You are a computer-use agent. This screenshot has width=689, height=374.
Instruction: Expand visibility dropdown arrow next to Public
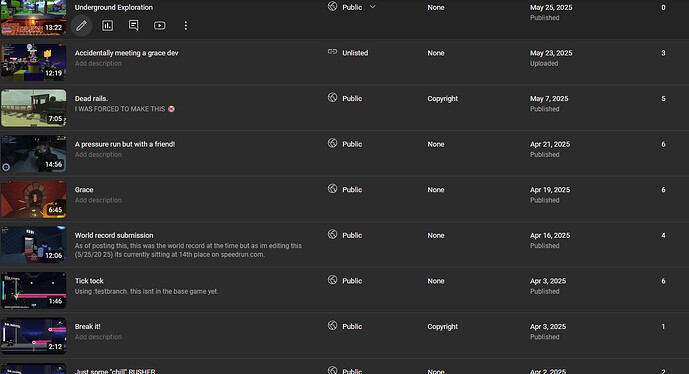click(x=373, y=7)
